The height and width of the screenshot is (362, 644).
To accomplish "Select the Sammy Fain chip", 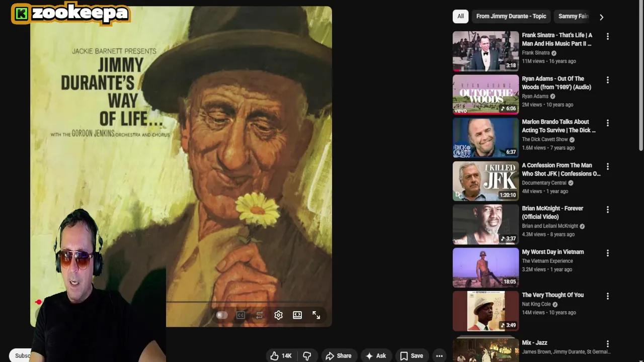I will pos(573,16).
